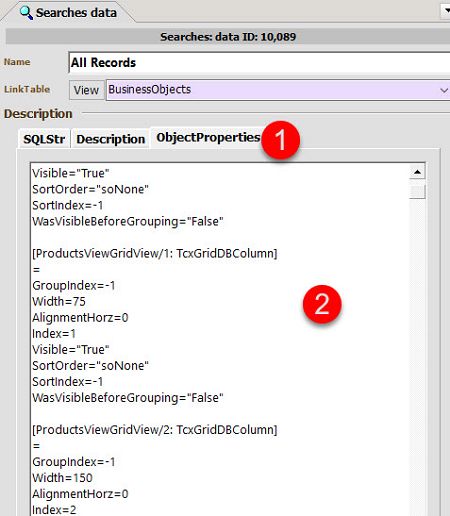Click the [ProductsViewGridView/2: TcxGridDBColumn] line
The height and width of the screenshot is (516, 450).
(x=155, y=430)
